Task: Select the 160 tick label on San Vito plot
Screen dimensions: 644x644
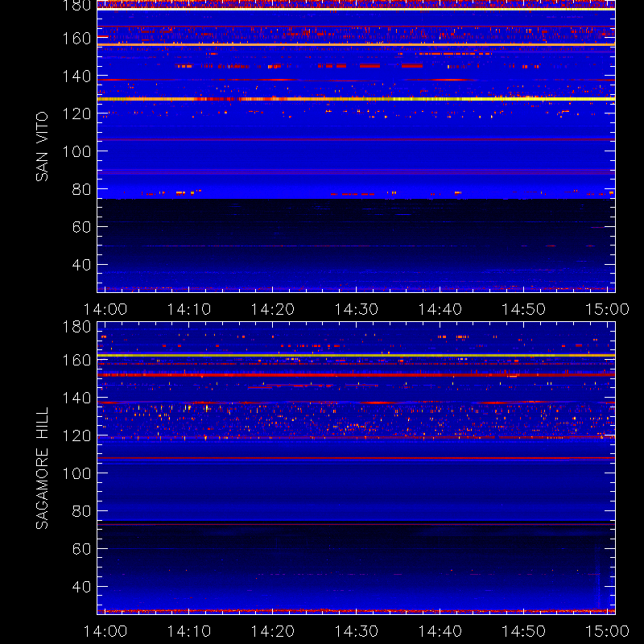Action: (x=76, y=39)
